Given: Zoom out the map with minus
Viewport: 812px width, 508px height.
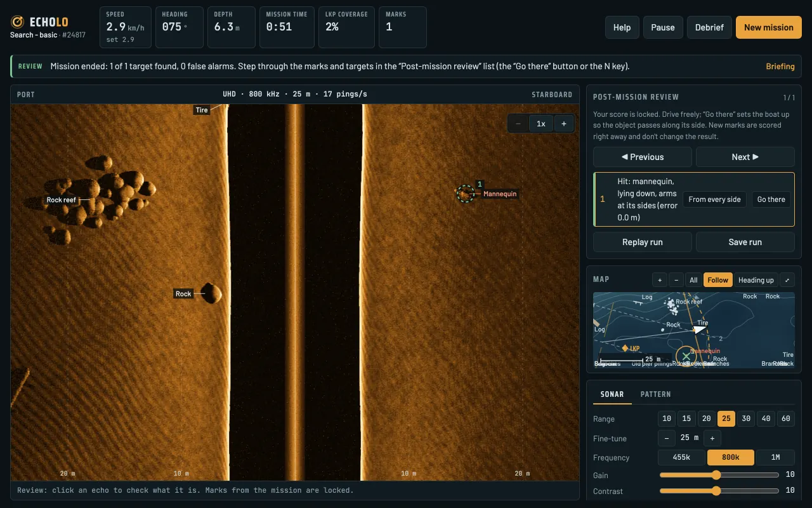Looking at the screenshot, I should coord(676,280).
